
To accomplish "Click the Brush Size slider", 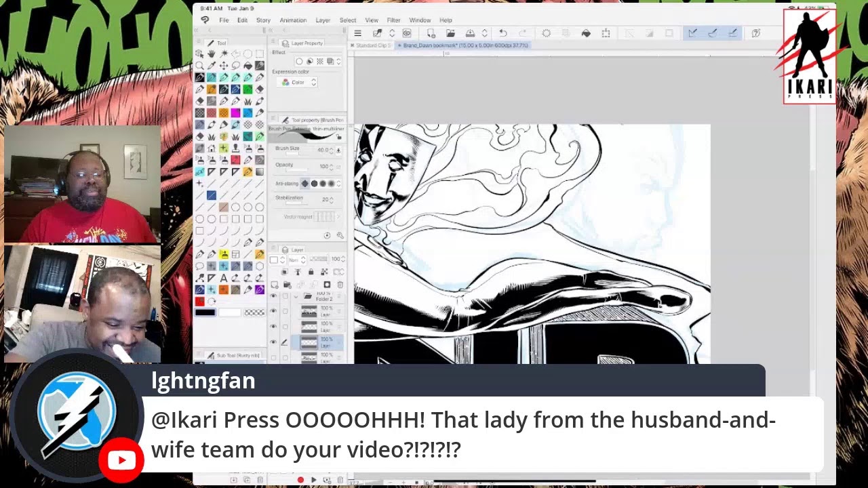I will click(x=305, y=150).
